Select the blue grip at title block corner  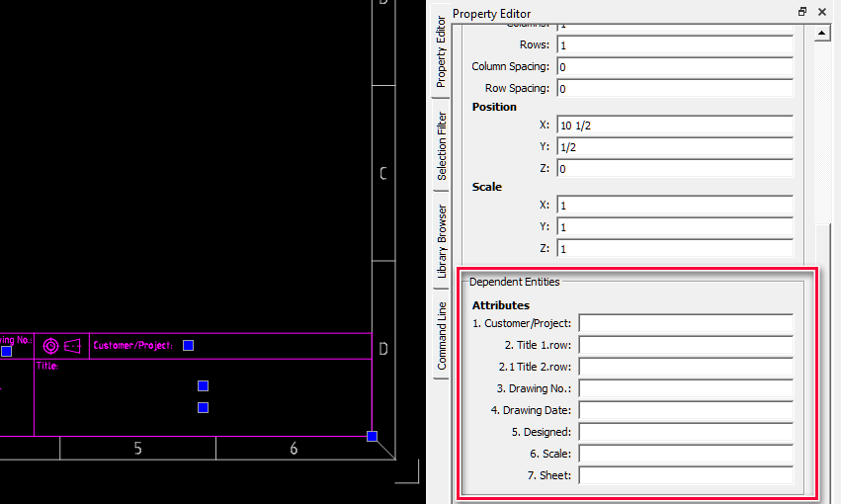373,436
